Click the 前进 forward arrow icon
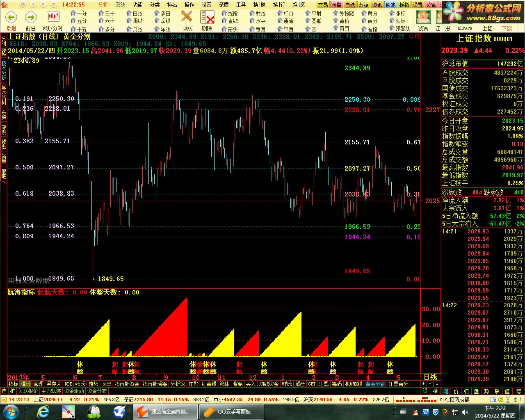525x420 pixels. 31,17
